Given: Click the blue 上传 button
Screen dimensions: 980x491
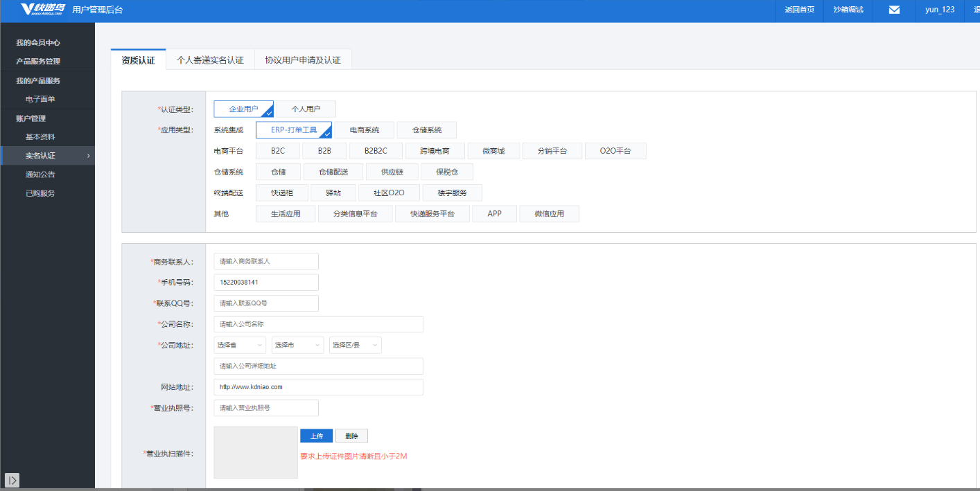Looking at the screenshot, I should [317, 436].
